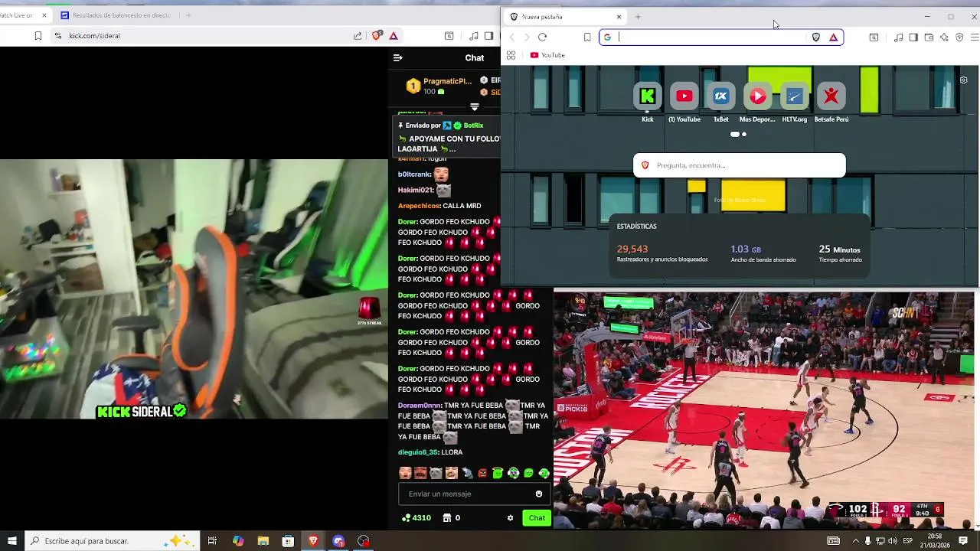Open tab search icon in the Kick browser window

[x=449, y=35]
